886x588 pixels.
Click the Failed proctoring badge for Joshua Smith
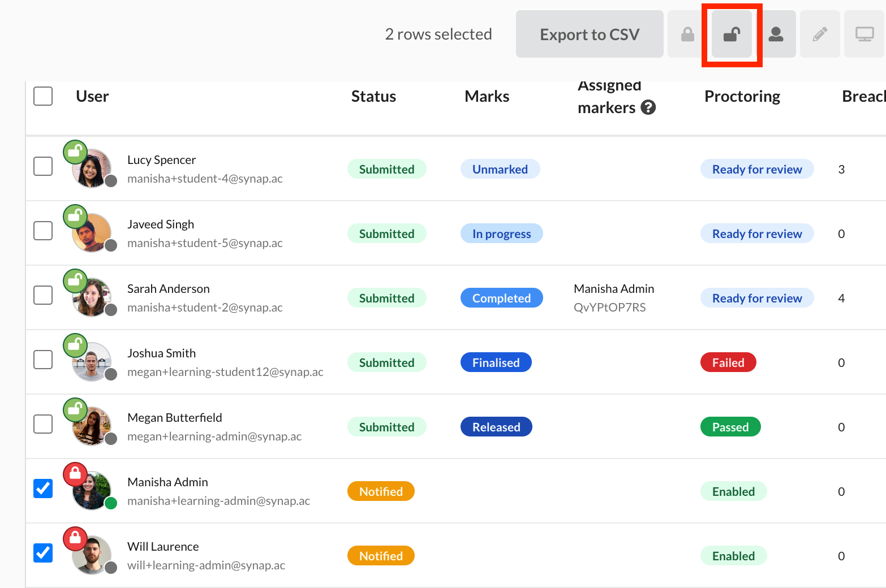(728, 362)
